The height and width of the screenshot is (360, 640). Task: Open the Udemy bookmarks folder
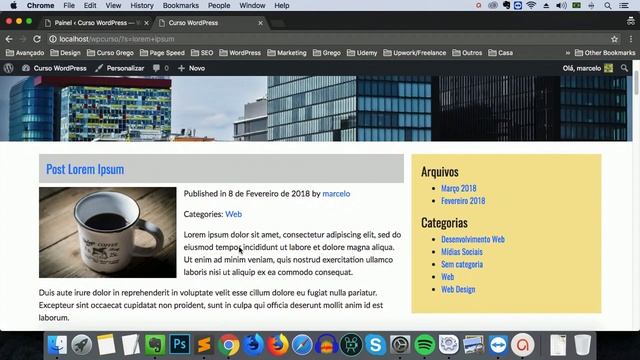pos(362,53)
